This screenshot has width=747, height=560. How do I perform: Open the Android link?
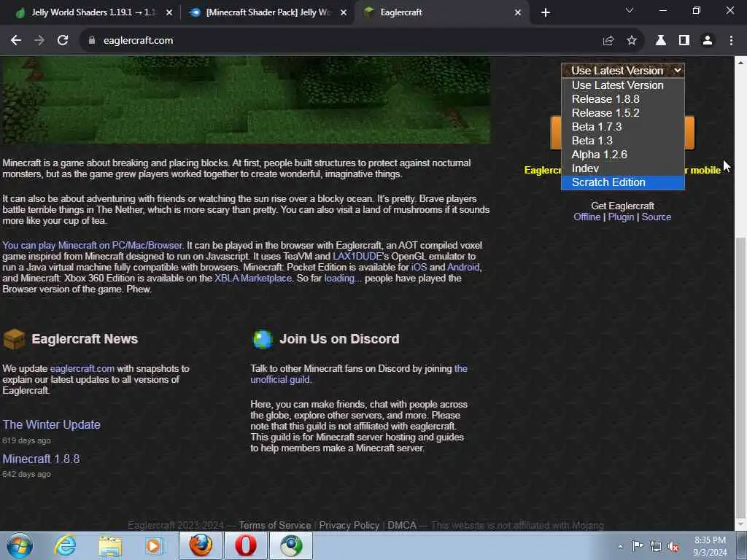463,267
